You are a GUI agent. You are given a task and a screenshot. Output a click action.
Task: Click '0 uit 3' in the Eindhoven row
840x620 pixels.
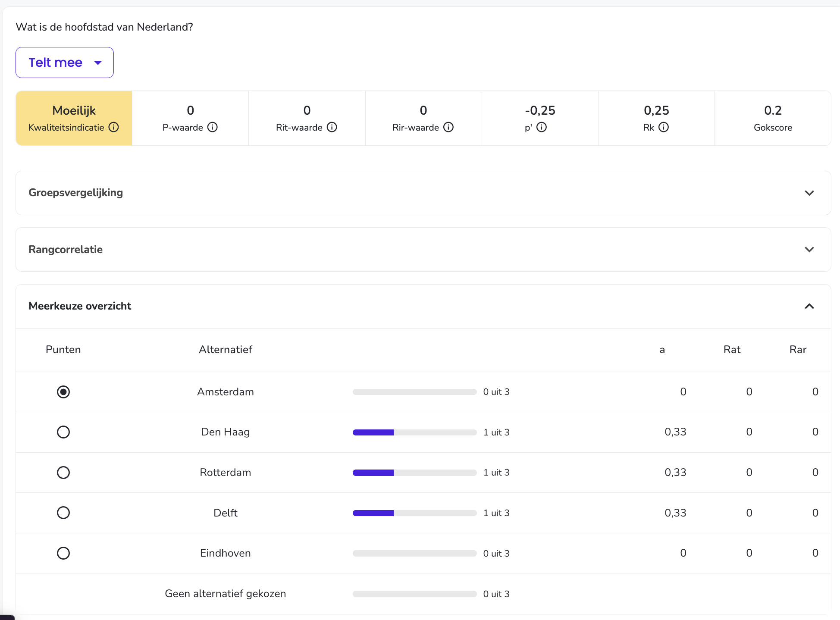tap(496, 554)
